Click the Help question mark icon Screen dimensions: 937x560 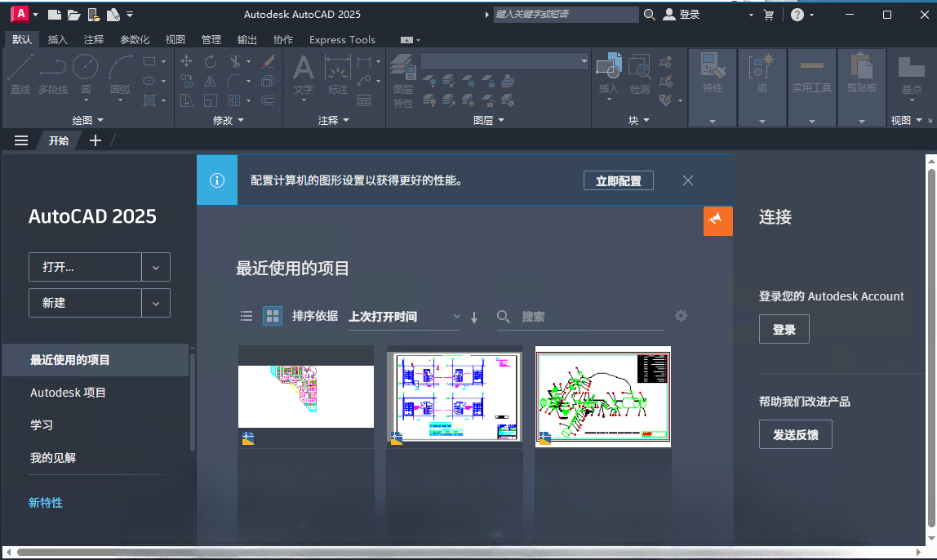tap(797, 15)
